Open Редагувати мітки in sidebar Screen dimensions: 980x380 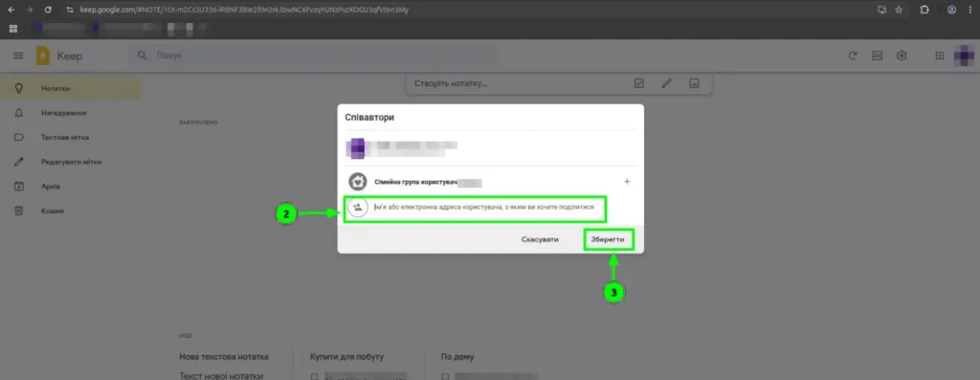pos(71,162)
